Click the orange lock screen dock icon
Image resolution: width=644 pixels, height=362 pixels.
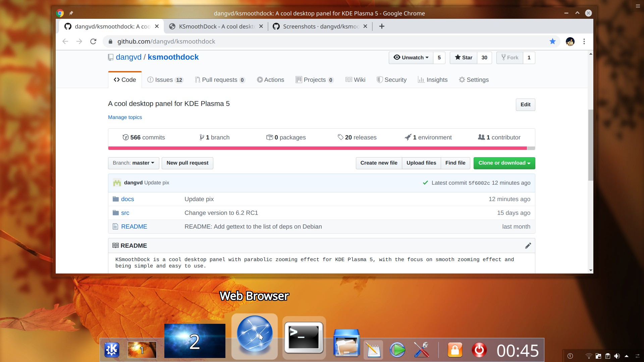(455, 350)
